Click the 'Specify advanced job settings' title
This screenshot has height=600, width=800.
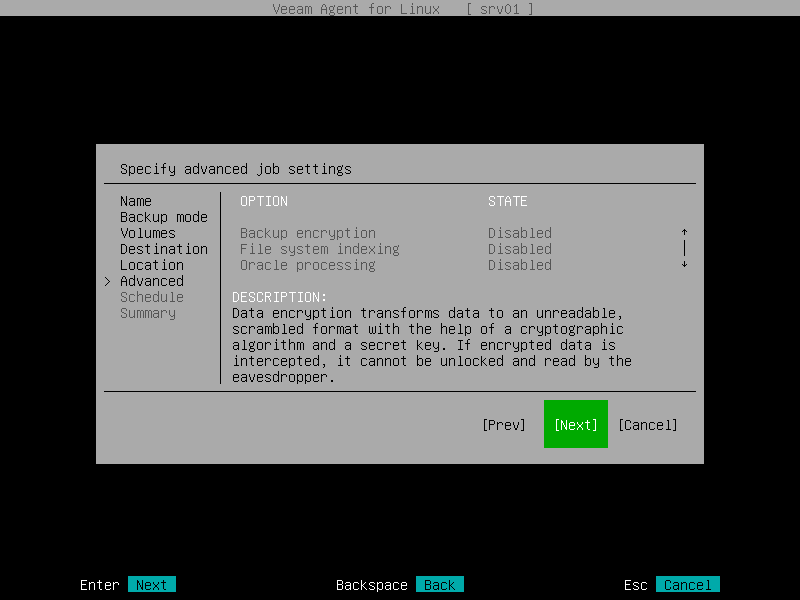click(236, 169)
